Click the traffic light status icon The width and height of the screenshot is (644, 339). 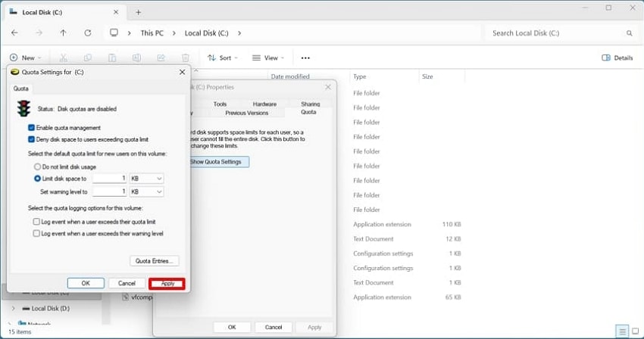pos(23,108)
